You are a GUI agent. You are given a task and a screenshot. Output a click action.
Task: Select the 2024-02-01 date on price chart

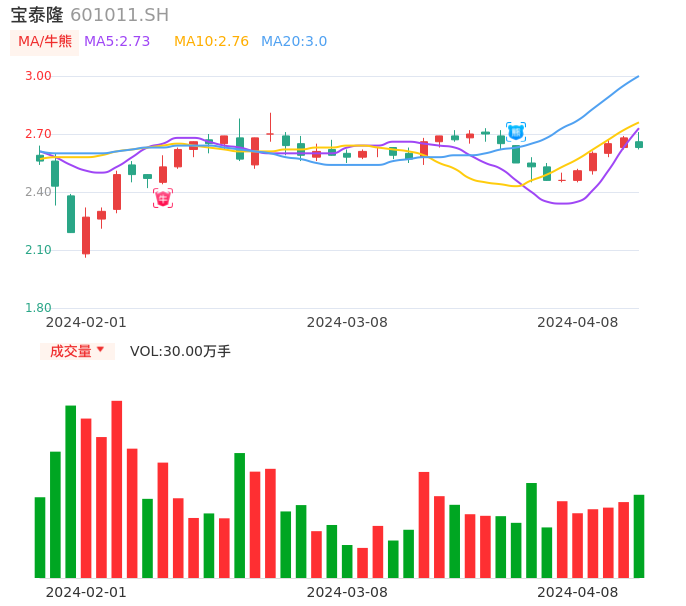point(86,322)
